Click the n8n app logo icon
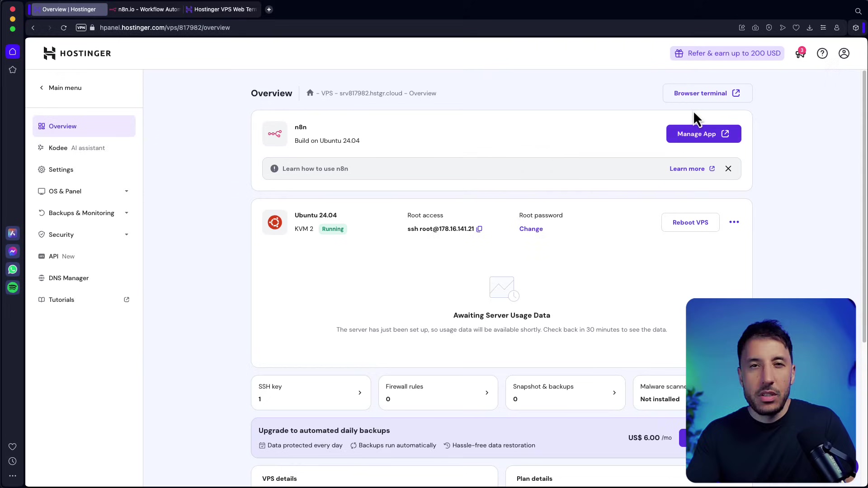This screenshot has height=488, width=868. point(275,134)
